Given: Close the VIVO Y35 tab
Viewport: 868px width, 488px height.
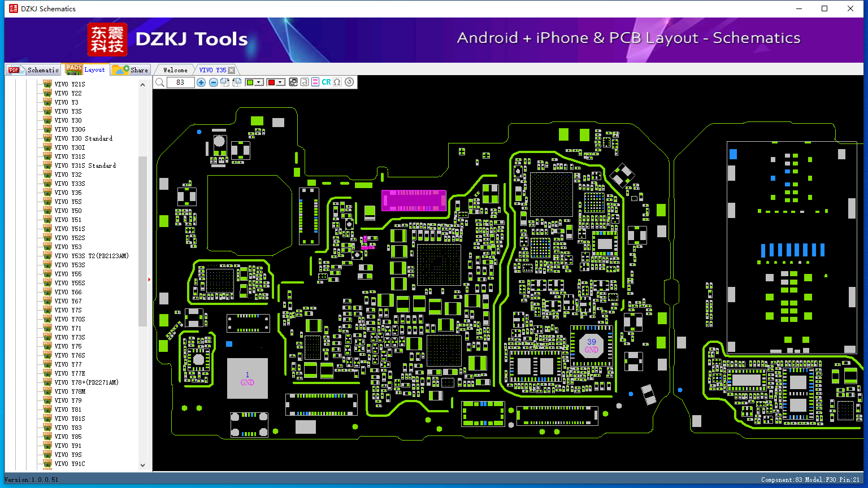Looking at the screenshot, I should click(231, 70).
